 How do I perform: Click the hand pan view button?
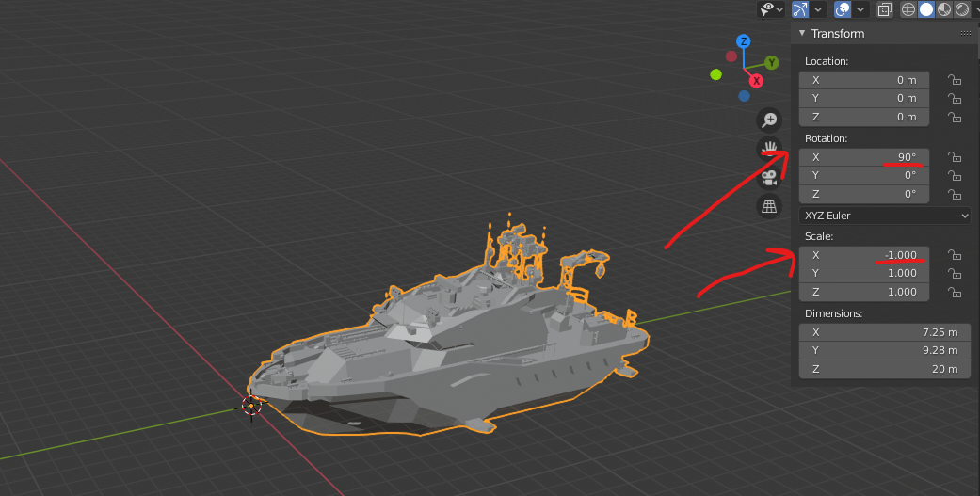coord(769,149)
